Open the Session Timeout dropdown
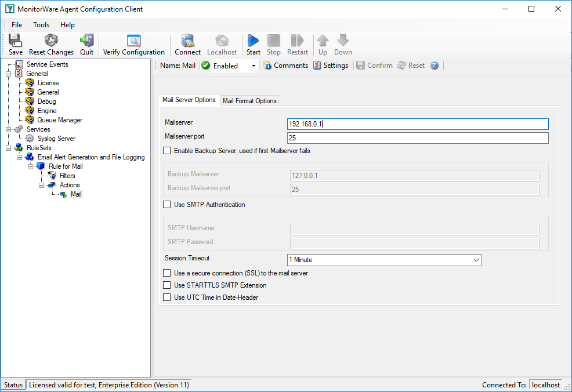This screenshot has width=572, height=392. click(x=476, y=260)
